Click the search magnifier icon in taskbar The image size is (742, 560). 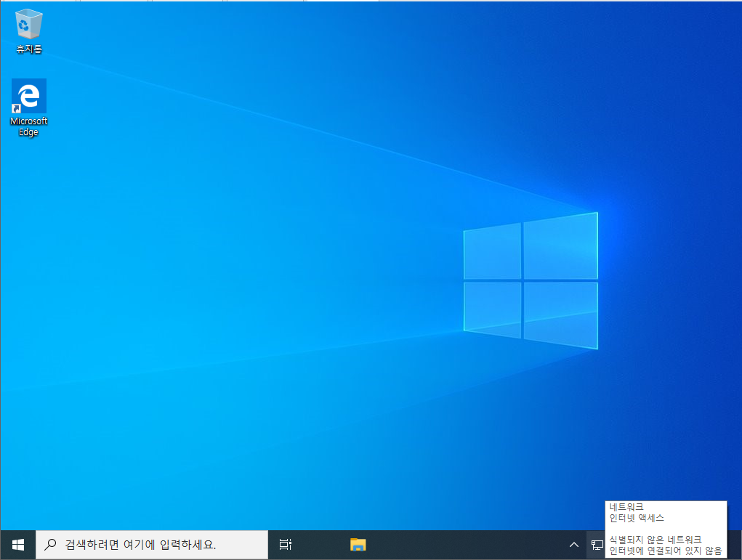[50, 545]
